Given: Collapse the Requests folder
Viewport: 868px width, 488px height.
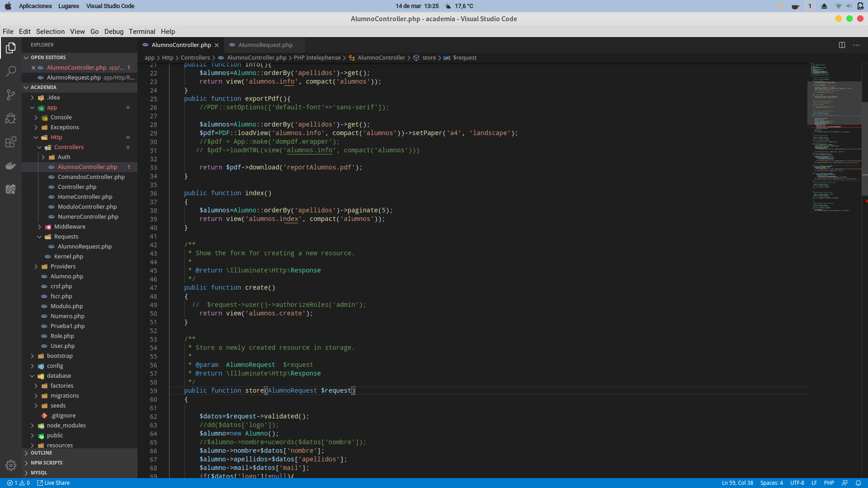Looking at the screenshot, I should pos(39,237).
